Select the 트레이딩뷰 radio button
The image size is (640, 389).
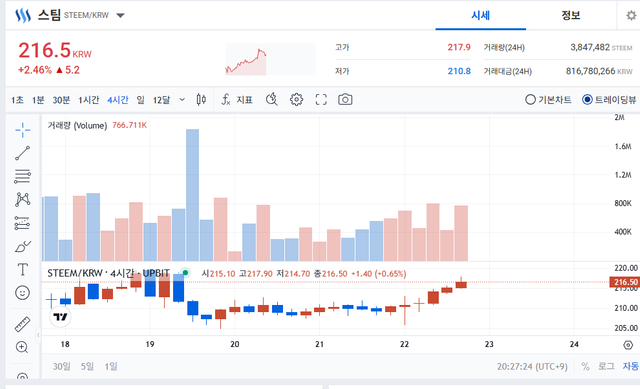[587, 100]
